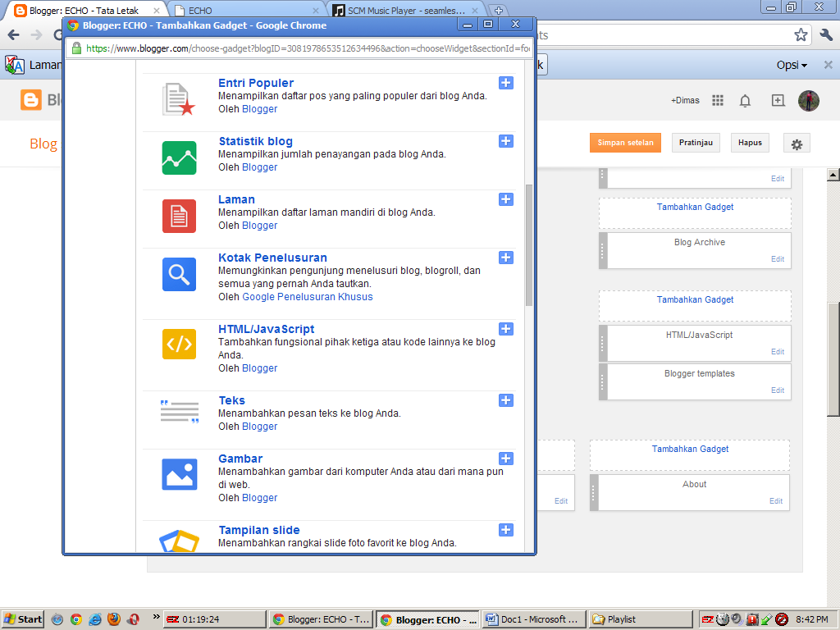Open the Teks title link
Viewport: 840px width, 630px height.
(x=232, y=400)
